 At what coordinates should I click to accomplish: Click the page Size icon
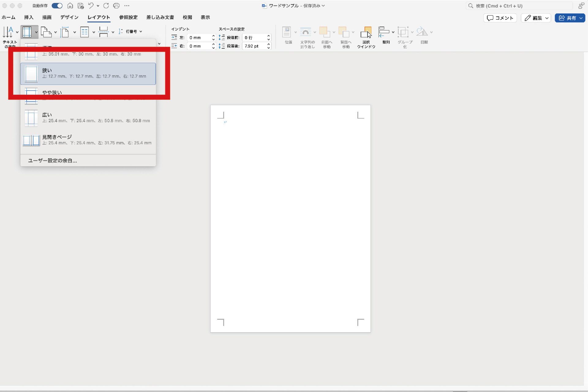[65, 32]
